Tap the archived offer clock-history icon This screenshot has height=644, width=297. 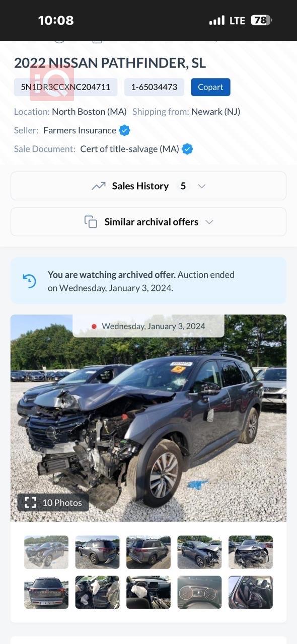(30, 281)
